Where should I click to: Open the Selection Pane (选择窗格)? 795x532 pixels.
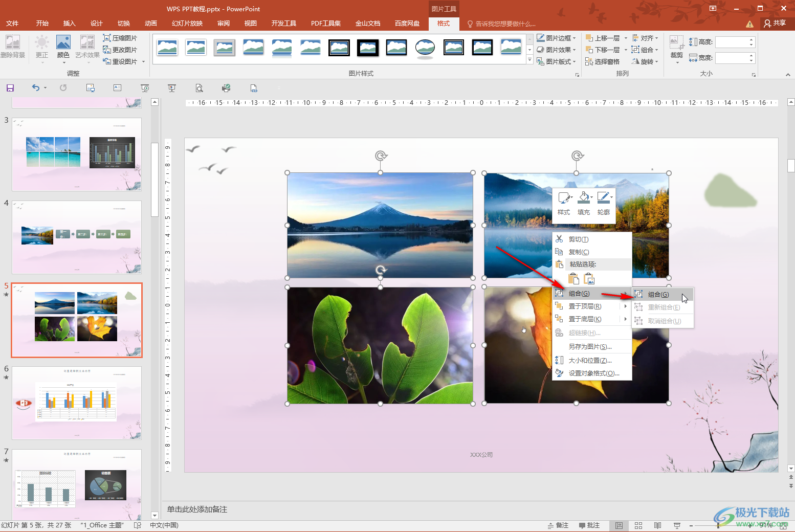point(603,61)
